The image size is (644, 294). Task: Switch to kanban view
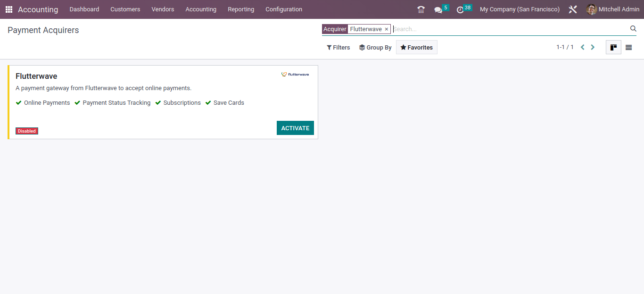click(613, 47)
